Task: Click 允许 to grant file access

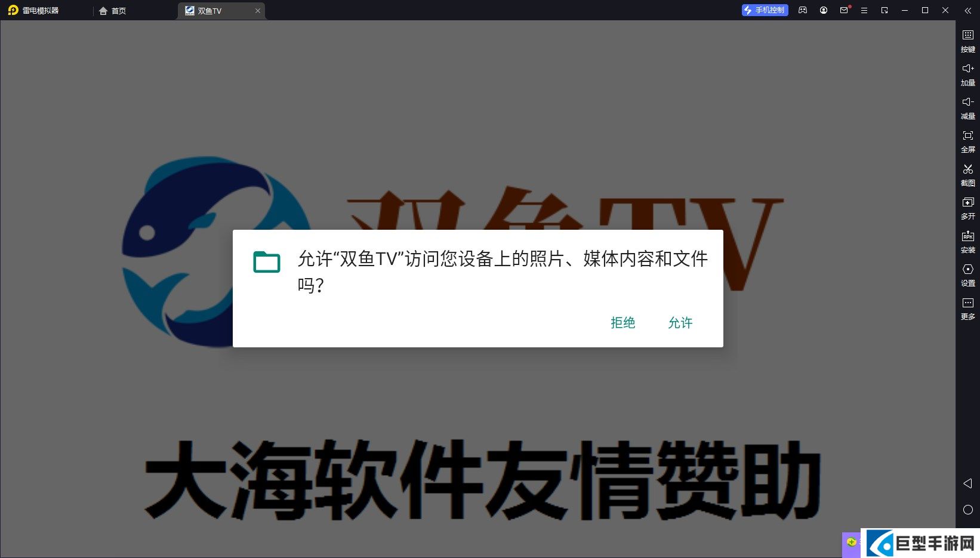Action: [680, 323]
